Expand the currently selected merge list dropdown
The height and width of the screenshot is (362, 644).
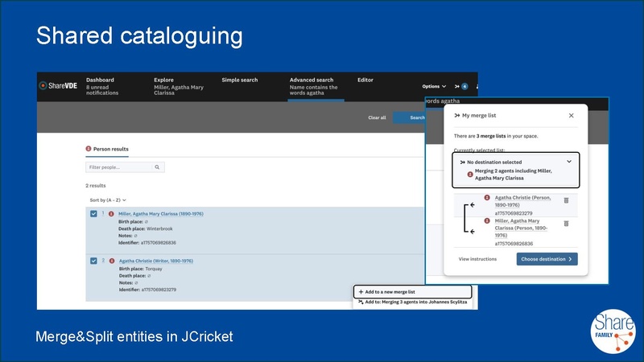pyautogui.click(x=569, y=162)
